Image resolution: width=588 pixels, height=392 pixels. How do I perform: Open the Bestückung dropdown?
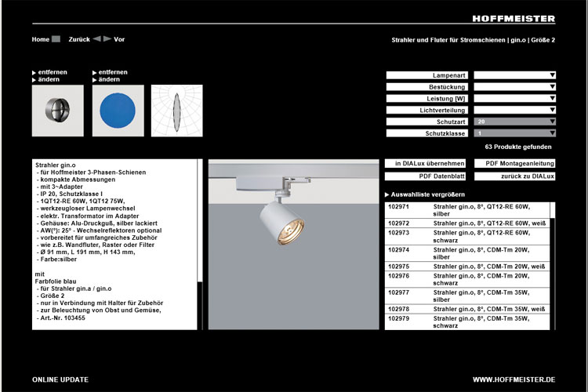coord(515,87)
